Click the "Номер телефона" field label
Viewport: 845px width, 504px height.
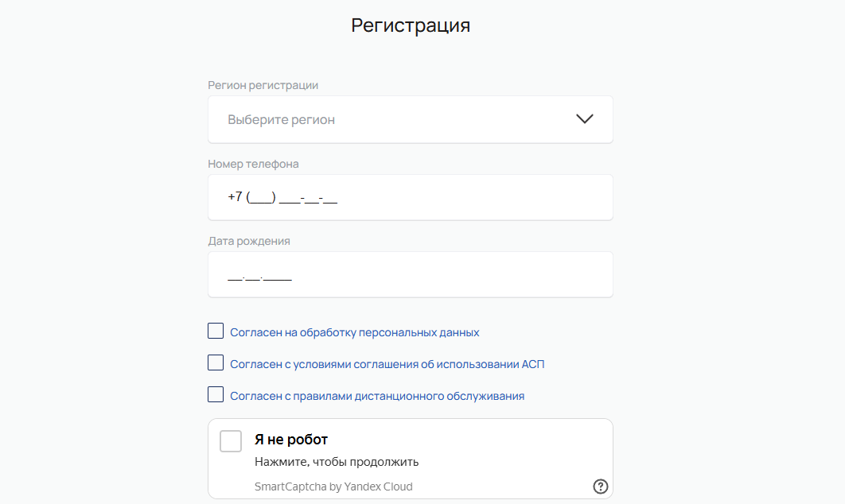coord(253,164)
